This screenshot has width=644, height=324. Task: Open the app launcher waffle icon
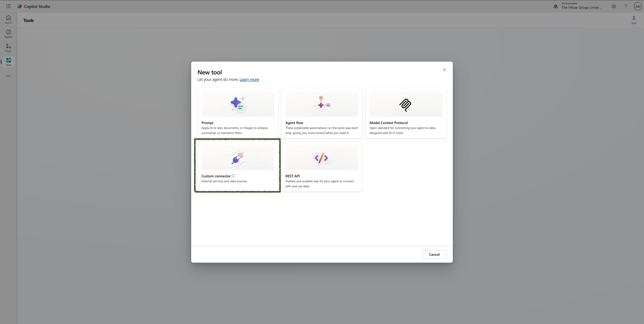(8, 6)
